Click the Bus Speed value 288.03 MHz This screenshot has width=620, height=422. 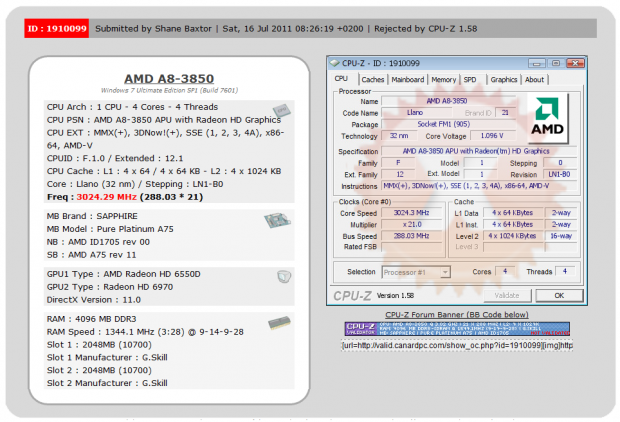coord(411,236)
